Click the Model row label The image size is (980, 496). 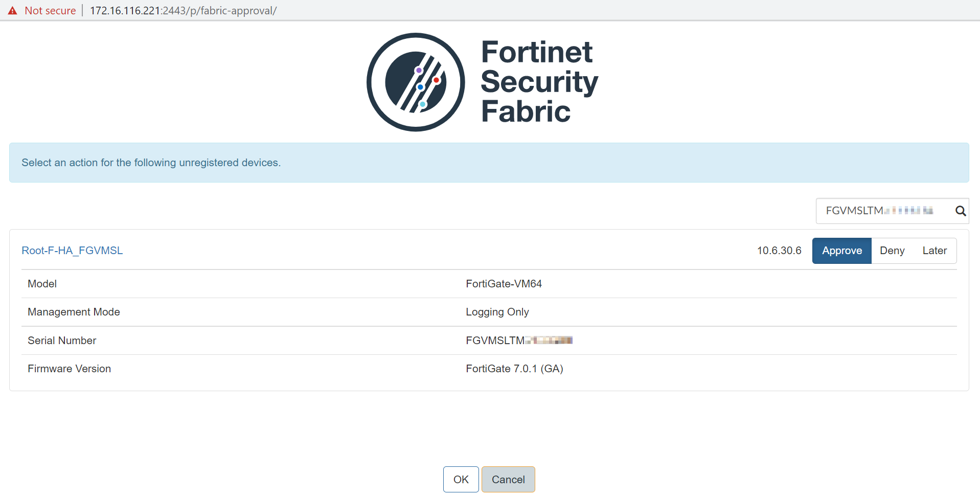pos(41,284)
